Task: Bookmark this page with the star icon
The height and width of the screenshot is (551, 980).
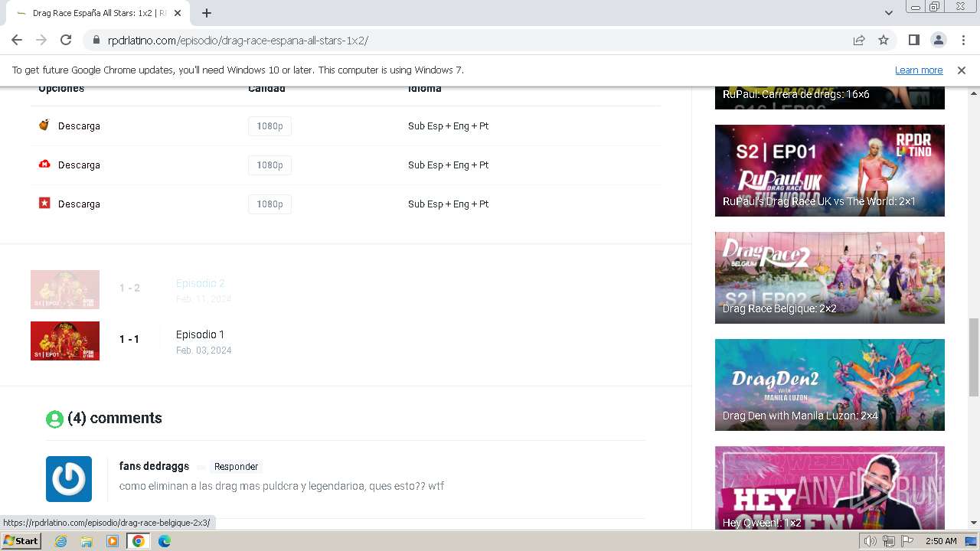Action: pos(884,40)
